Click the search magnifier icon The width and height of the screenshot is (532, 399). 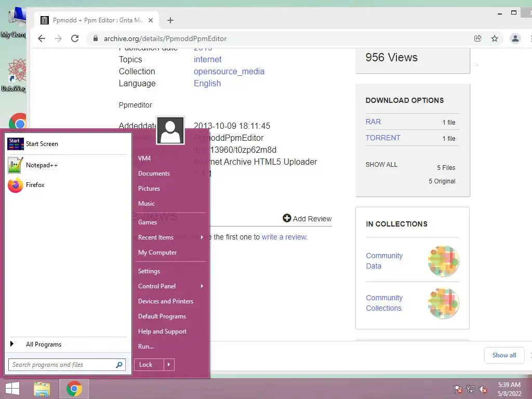(119, 365)
